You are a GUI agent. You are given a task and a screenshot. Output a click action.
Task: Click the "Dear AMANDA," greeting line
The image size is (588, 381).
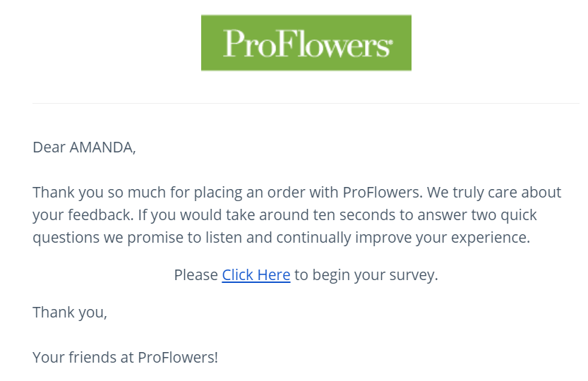pyautogui.click(x=83, y=147)
